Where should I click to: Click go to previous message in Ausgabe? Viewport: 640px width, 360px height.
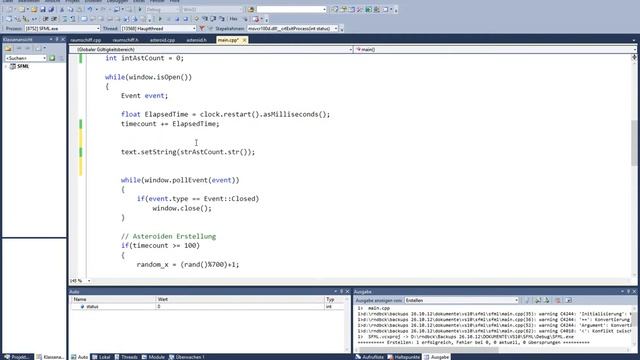[x=538, y=300]
